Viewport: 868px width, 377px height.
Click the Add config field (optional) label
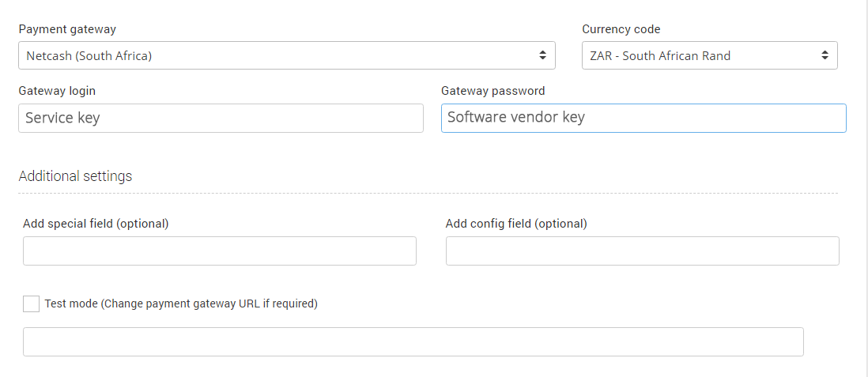pos(516,224)
